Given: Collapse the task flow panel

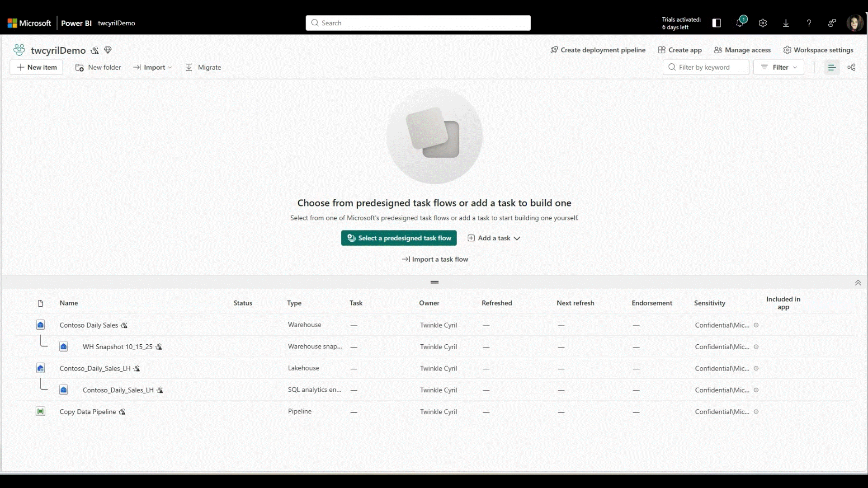Looking at the screenshot, I should coord(858,282).
